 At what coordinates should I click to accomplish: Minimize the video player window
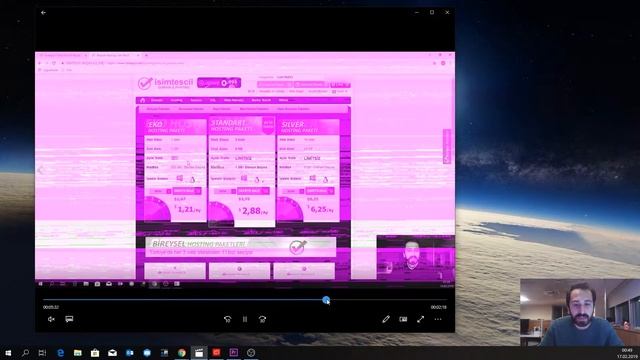coord(417,13)
